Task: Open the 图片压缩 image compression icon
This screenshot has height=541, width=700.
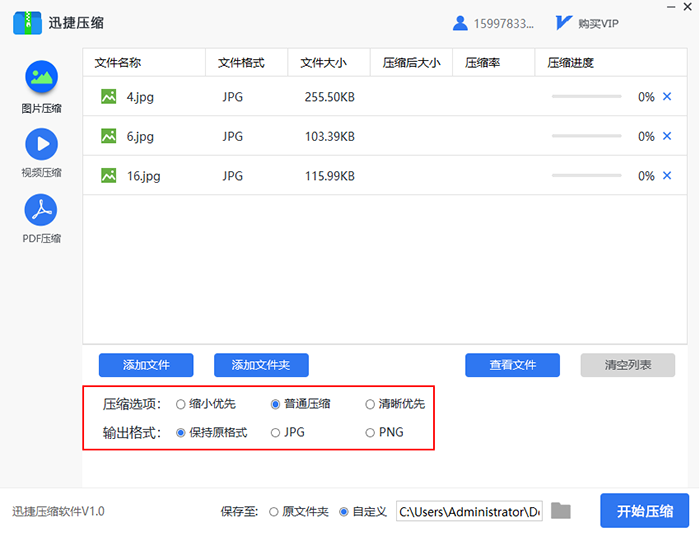Action: click(41, 78)
